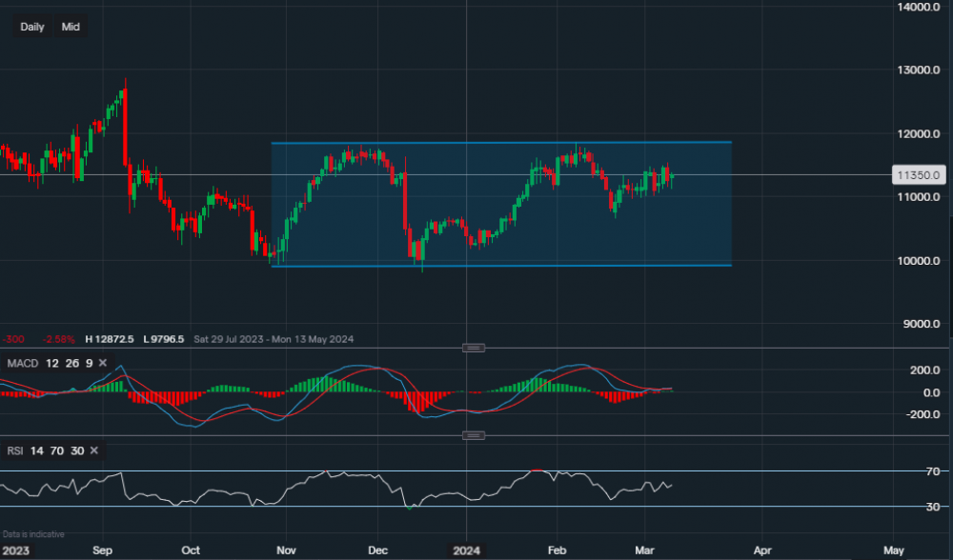This screenshot has width=953, height=560.
Task: Click the pane divider grip above the RSI panel
Action: click(x=473, y=434)
